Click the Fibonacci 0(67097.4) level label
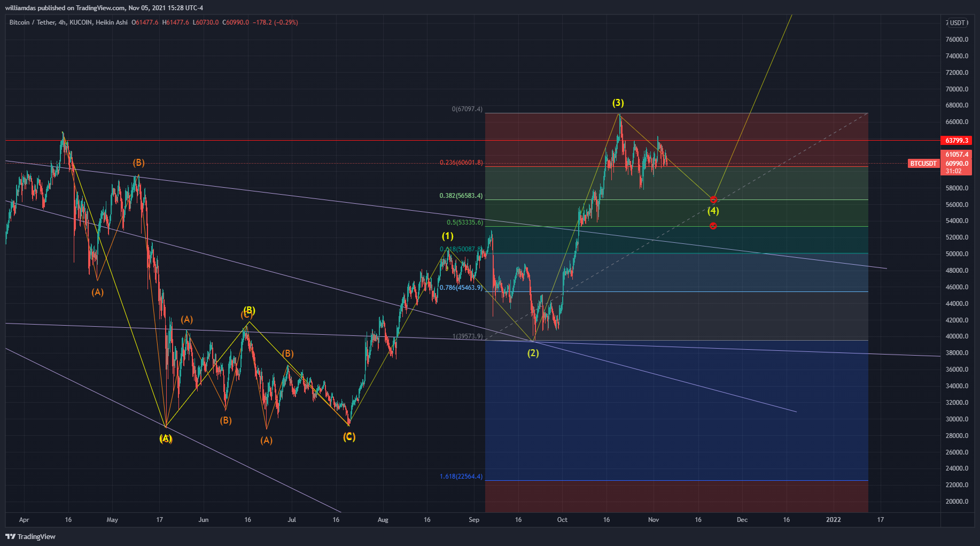Image resolution: width=980 pixels, height=546 pixels. click(x=467, y=109)
